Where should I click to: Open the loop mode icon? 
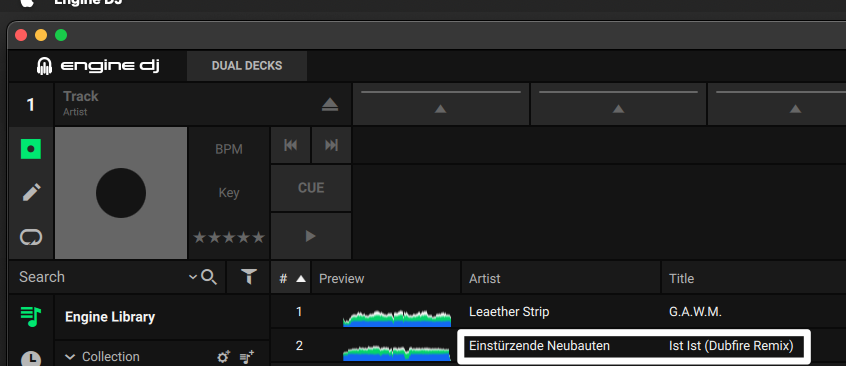click(31, 237)
